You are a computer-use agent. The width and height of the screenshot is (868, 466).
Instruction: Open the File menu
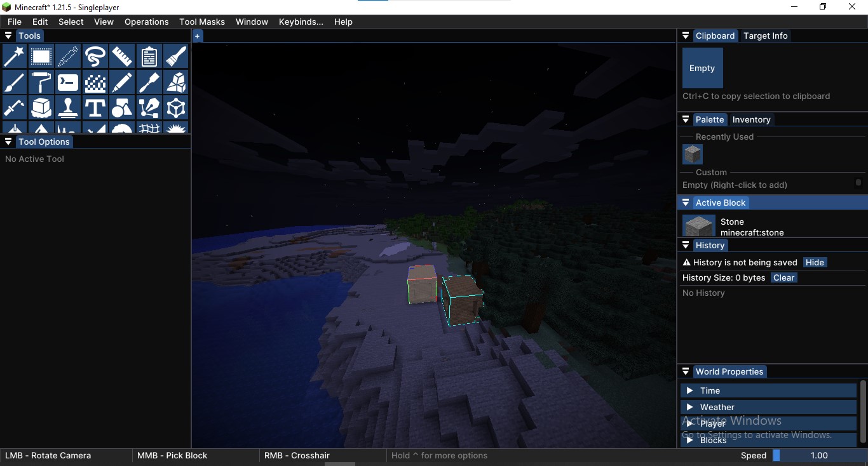(15, 22)
